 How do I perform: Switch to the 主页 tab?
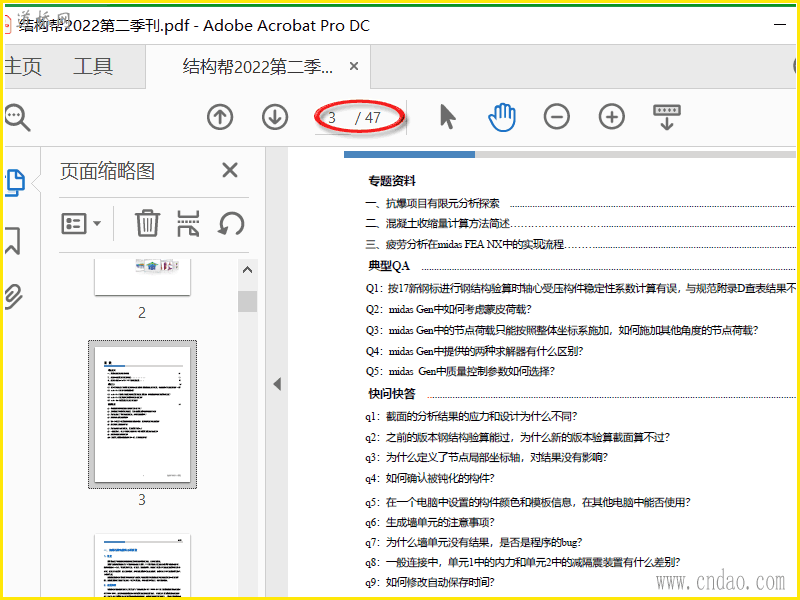click(x=23, y=66)
